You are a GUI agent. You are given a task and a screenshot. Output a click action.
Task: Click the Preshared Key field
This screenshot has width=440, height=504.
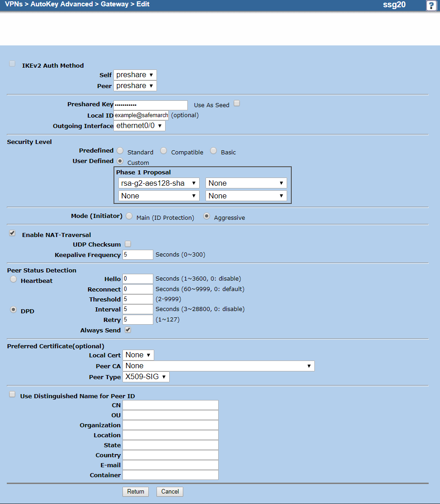[150, 105]
